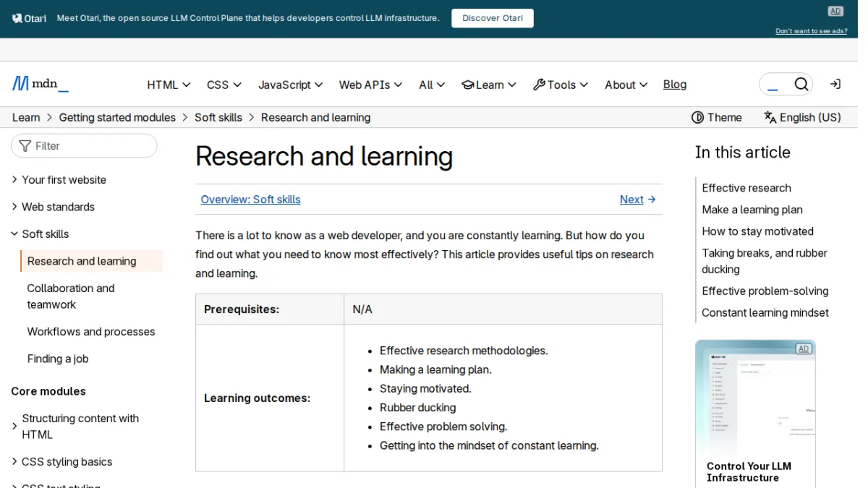Click the sidebar Filter input field
This screenshot has height=488, width=868.
click(84, 146)
